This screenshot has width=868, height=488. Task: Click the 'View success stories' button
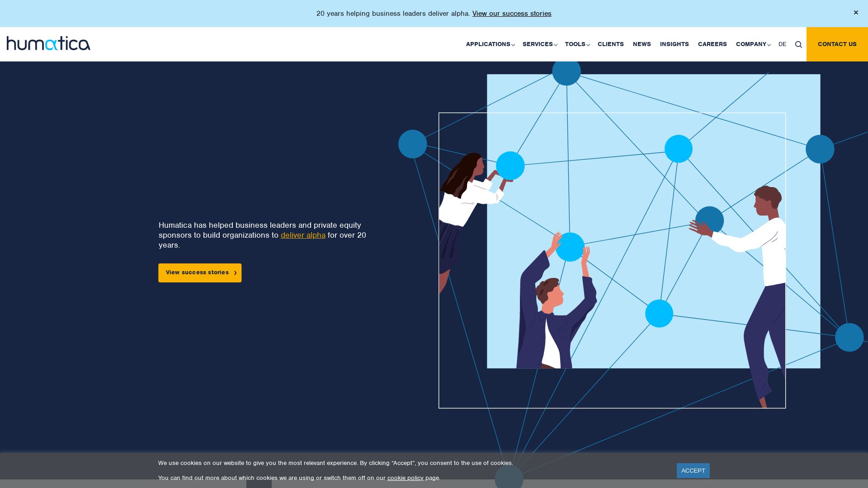point(200,273)
